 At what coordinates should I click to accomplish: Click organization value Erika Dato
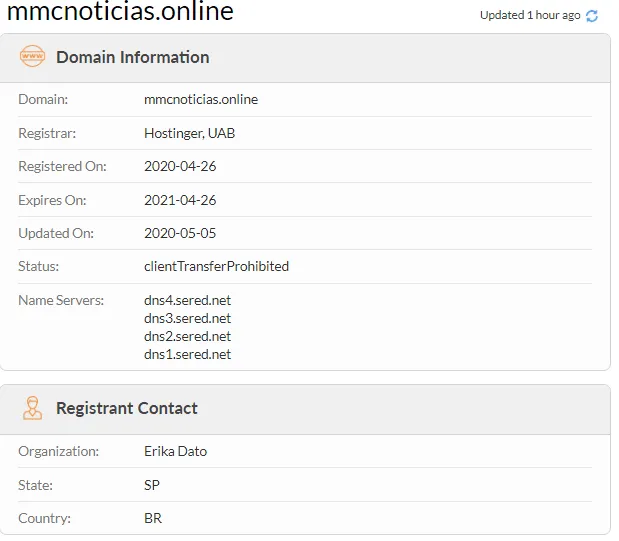[175, 451]
